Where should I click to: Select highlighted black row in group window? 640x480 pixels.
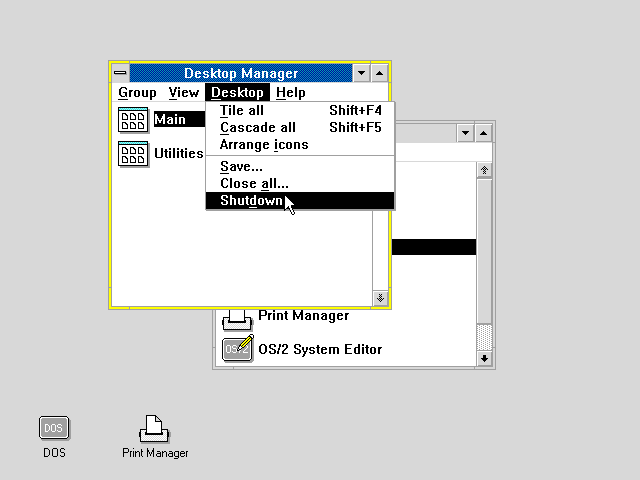pos(434,247)
